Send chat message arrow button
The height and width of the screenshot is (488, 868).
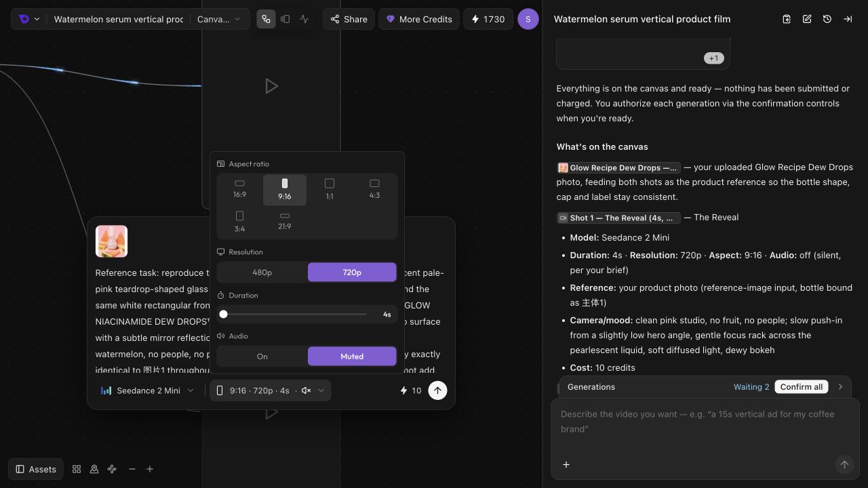(x=844, y=464)
